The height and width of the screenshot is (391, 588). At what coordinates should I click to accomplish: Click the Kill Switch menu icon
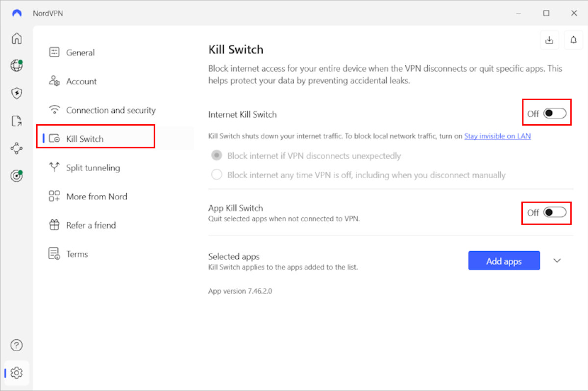(x=54, y=139)
